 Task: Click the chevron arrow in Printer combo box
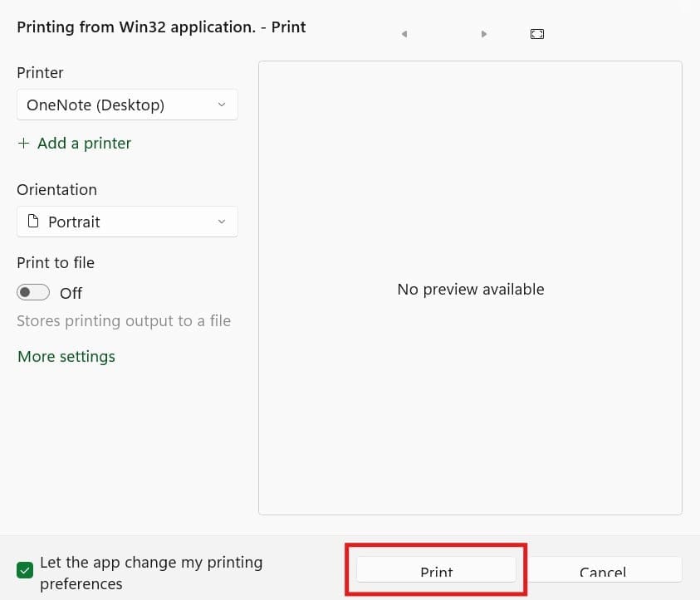coord(221,105)
